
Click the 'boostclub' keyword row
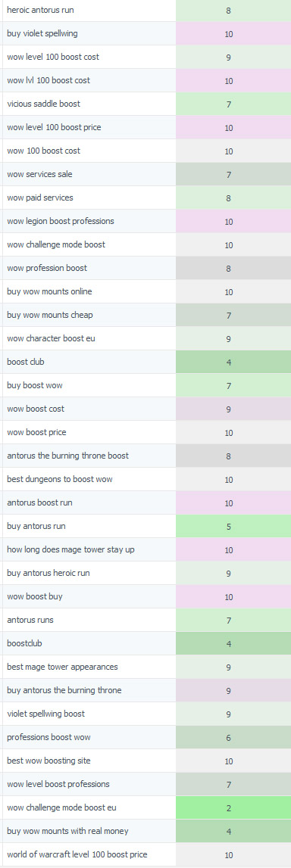pos(146,643)
